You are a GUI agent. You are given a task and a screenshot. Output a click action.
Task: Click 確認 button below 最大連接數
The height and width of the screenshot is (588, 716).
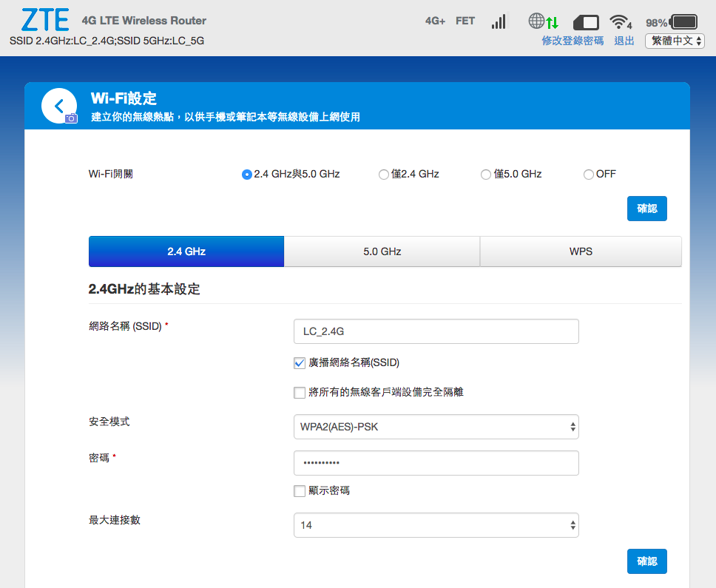647,561
